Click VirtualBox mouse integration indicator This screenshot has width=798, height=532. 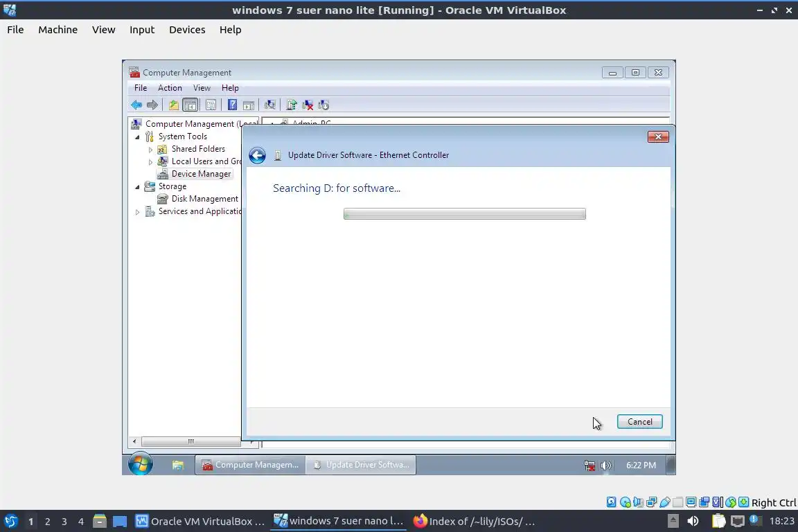(x=731, y=502)
